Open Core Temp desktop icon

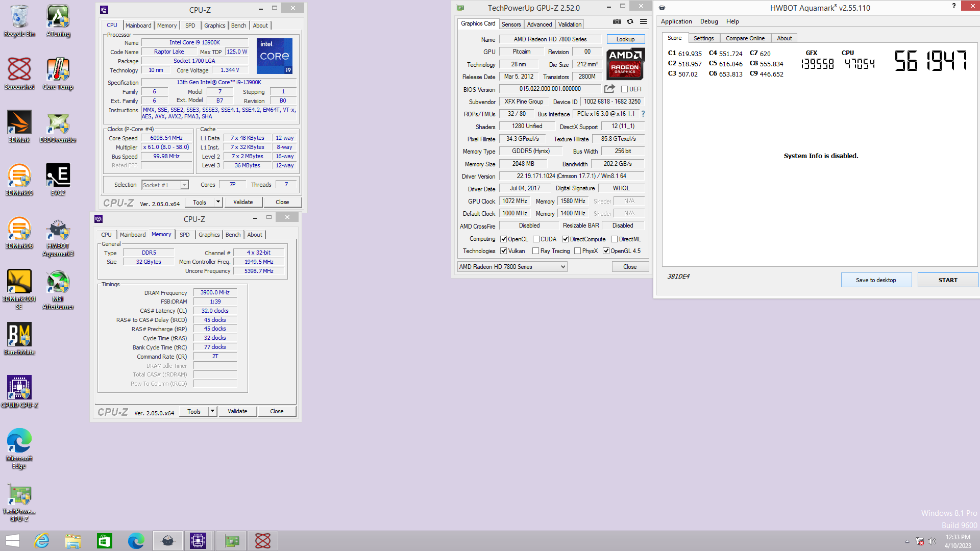(58, 74)
